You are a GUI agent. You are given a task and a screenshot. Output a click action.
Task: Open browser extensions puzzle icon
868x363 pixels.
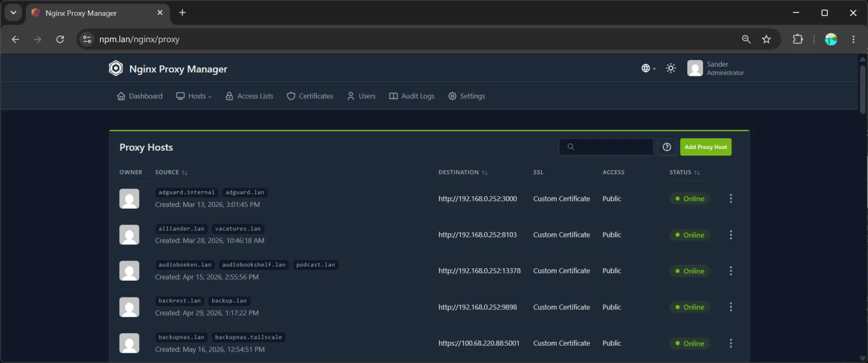[x=797, y=39]
